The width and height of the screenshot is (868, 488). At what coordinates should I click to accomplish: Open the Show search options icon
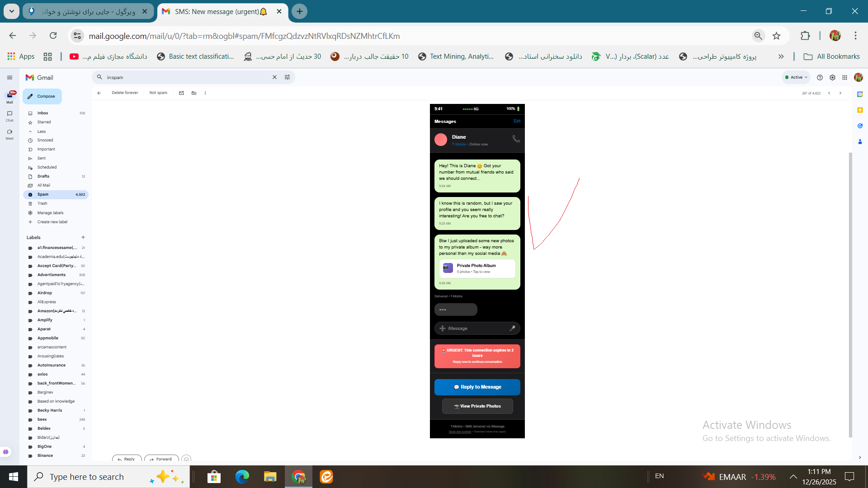click(x=287, y=77)
